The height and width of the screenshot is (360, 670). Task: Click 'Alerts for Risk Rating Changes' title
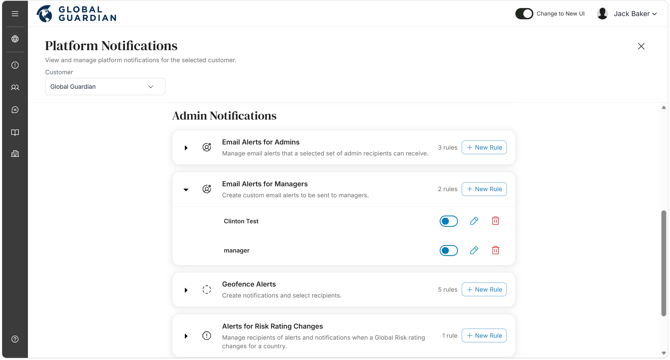point(272,326)
